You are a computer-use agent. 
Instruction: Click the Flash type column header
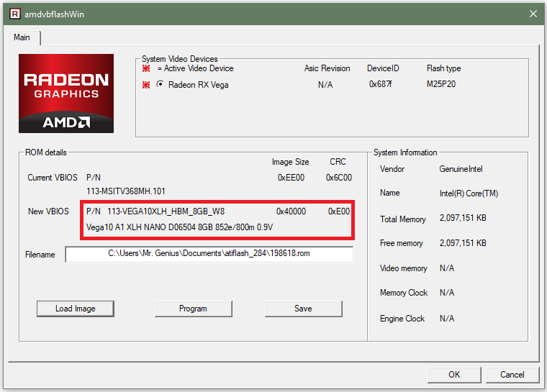tap(444, 68)
